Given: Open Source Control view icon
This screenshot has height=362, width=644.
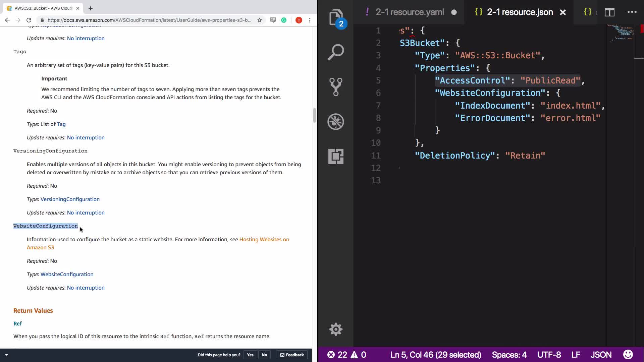Looking at the screenshot, I should click(x=335, y=87).
